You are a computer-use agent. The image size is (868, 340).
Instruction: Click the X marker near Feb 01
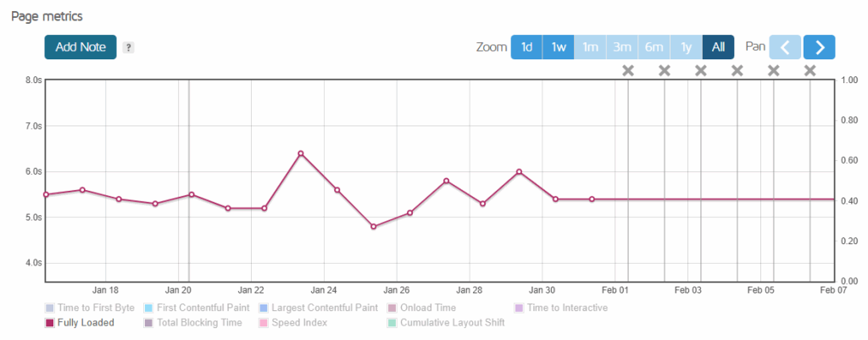(x=628, y=70)
